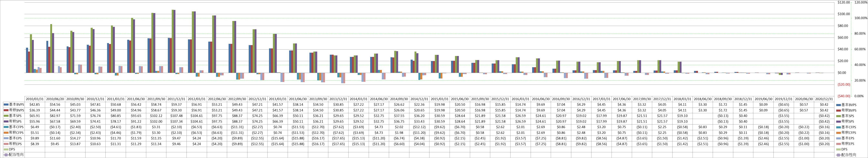Click the $102.12 cell

(156, 116)
